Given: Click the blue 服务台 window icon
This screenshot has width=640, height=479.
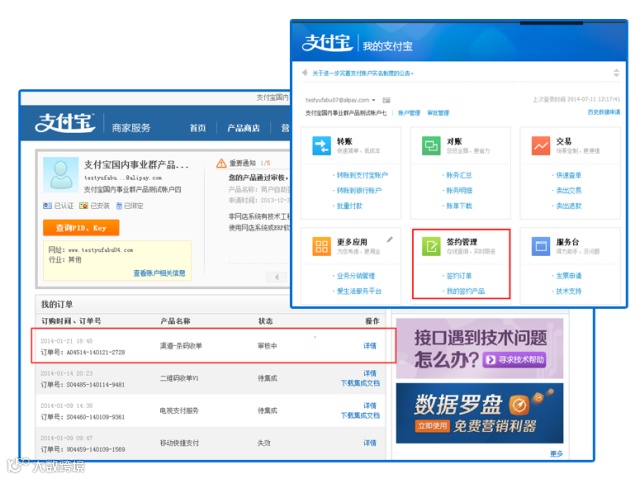Looking at the screenshot, I should coord(541,246).
